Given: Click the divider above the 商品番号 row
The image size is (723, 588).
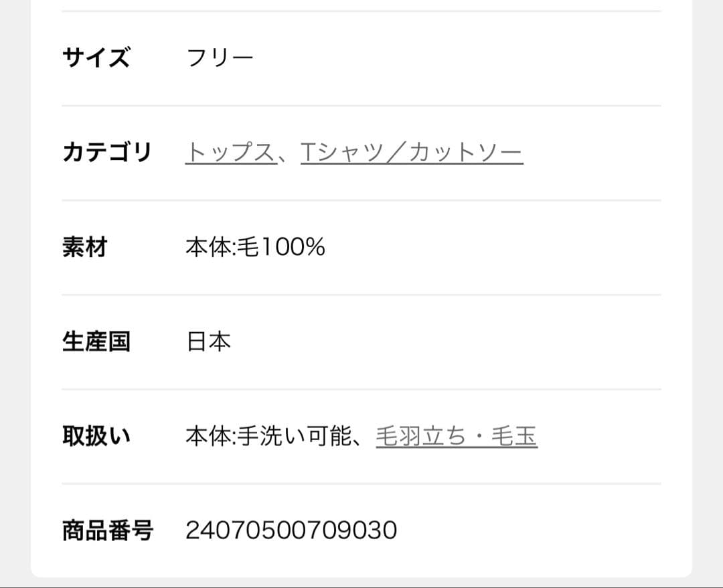Looking at the screenshot, I should point(361,480).
